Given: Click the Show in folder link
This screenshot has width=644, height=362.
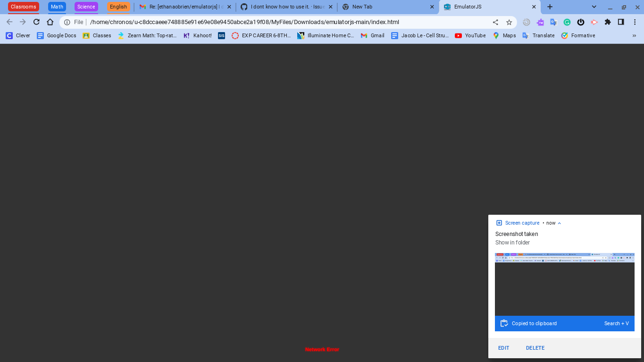Looking at the screenshot, I should (x=512, y=242).
